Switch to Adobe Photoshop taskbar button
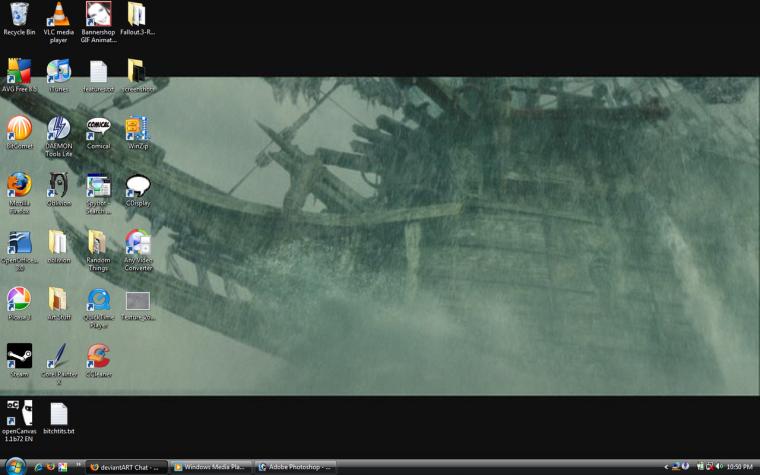The height and width of the screenshot is (475, 760). [295, 467]
